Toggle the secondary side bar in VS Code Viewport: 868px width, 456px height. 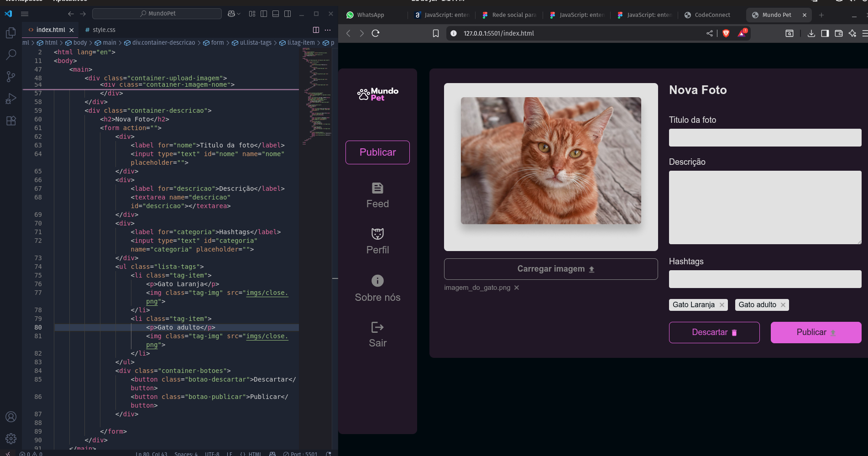pos(288,14)
